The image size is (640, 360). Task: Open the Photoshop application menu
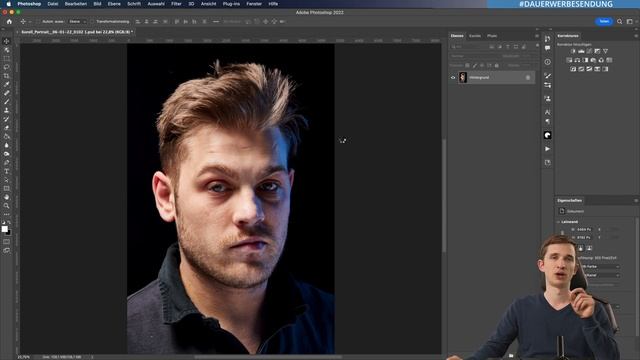[29, 4]
